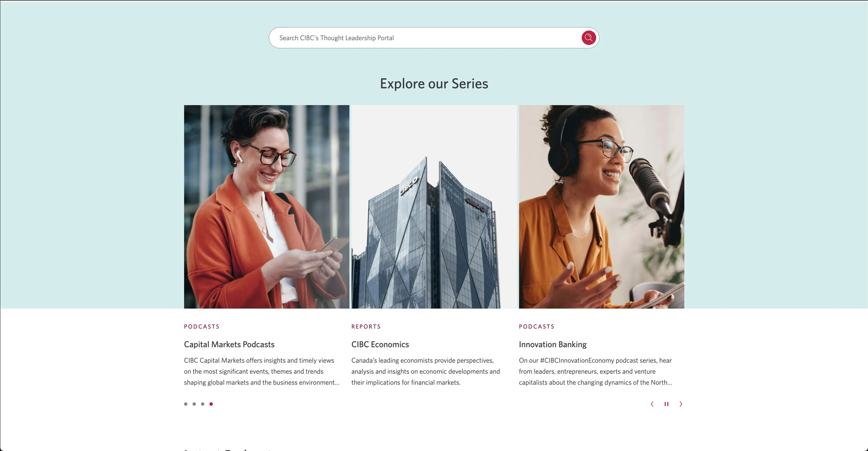This screenshot has height=451, width=868.
Task: Select the first carousel pagination dot
Action: coord(186,404)
